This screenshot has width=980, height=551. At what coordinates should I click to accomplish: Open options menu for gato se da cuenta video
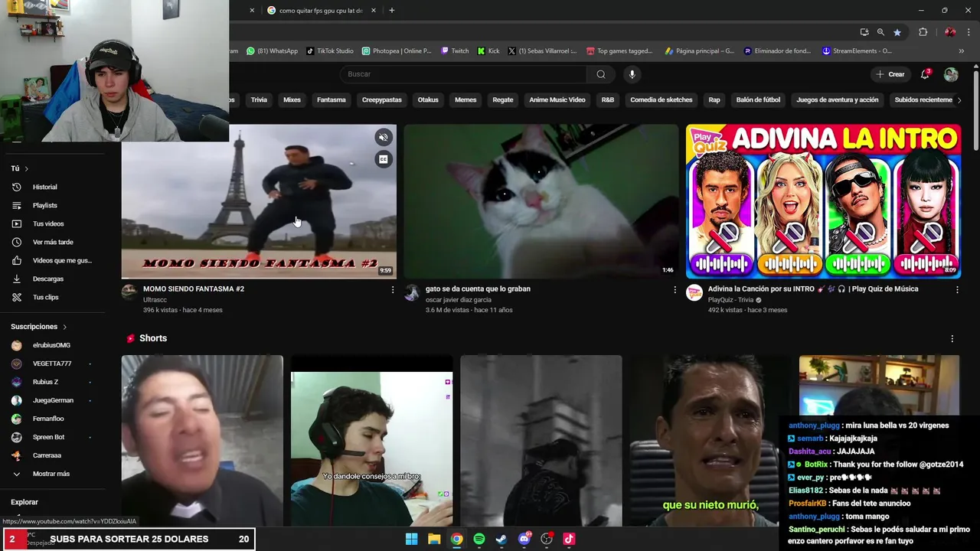click(x=675, y=290)
